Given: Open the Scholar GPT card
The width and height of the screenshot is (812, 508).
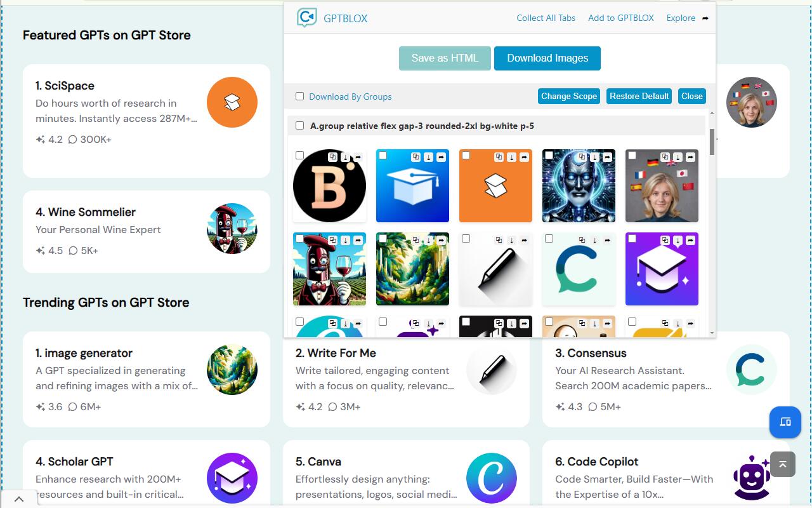Looking at the screenshot, I should (147, 474).
